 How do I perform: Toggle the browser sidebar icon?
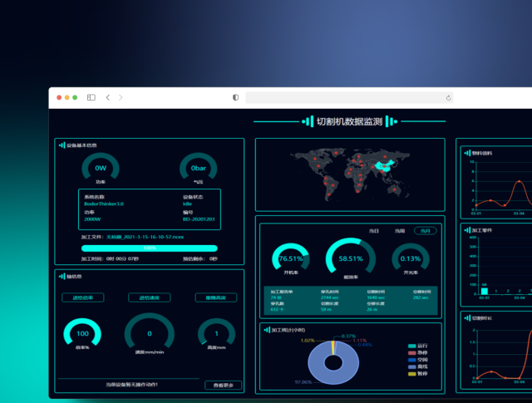click(91, 98)
